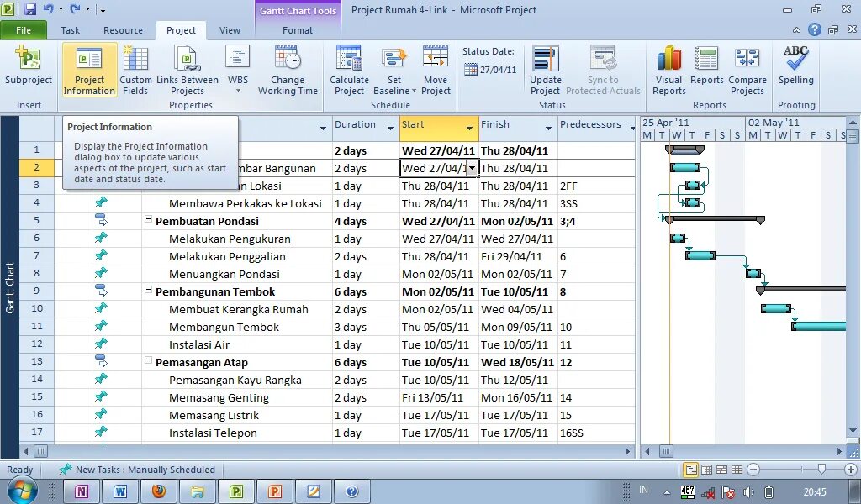Select row header 10
This screenshot has width=861, height=504.
point(37,309)
